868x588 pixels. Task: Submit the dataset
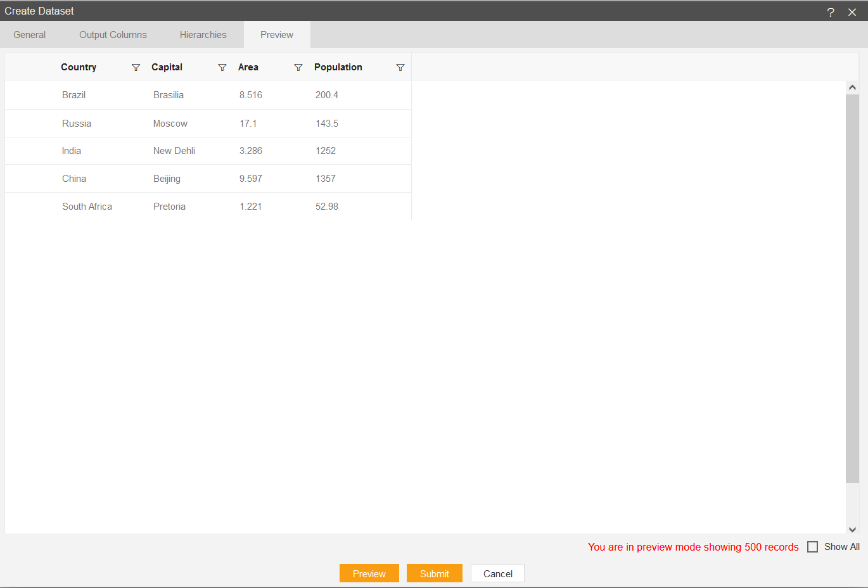click(435, 573)
